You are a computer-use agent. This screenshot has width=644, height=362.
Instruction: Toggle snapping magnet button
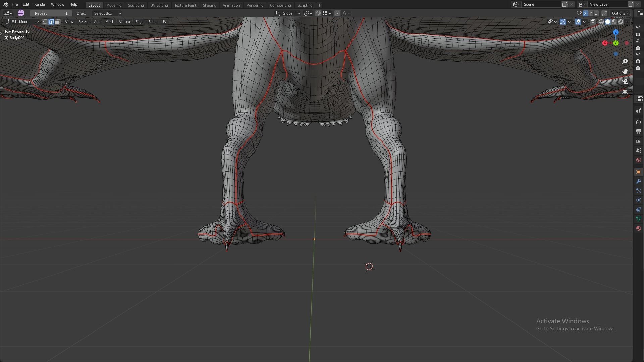pyautogui.click(x=318, y=13)
